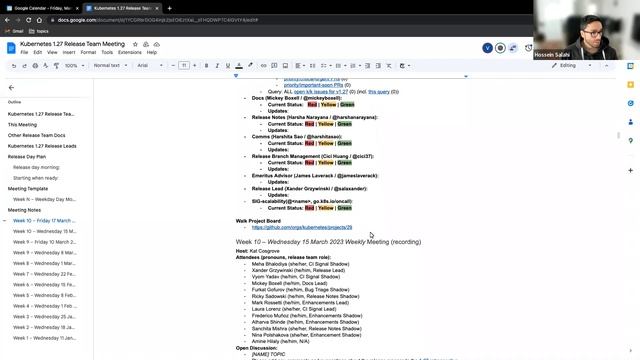
Task: Open the Keep side panel
Action: [x=631, y=84]
